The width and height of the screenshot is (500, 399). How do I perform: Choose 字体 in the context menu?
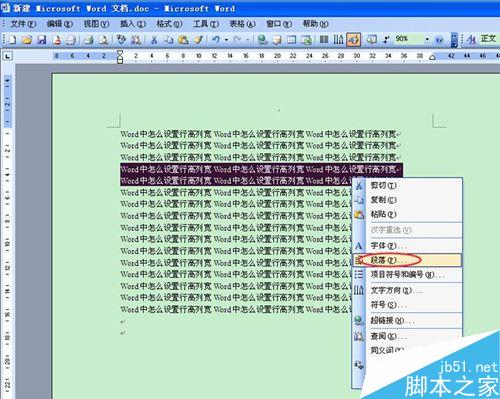coord(407,246)
